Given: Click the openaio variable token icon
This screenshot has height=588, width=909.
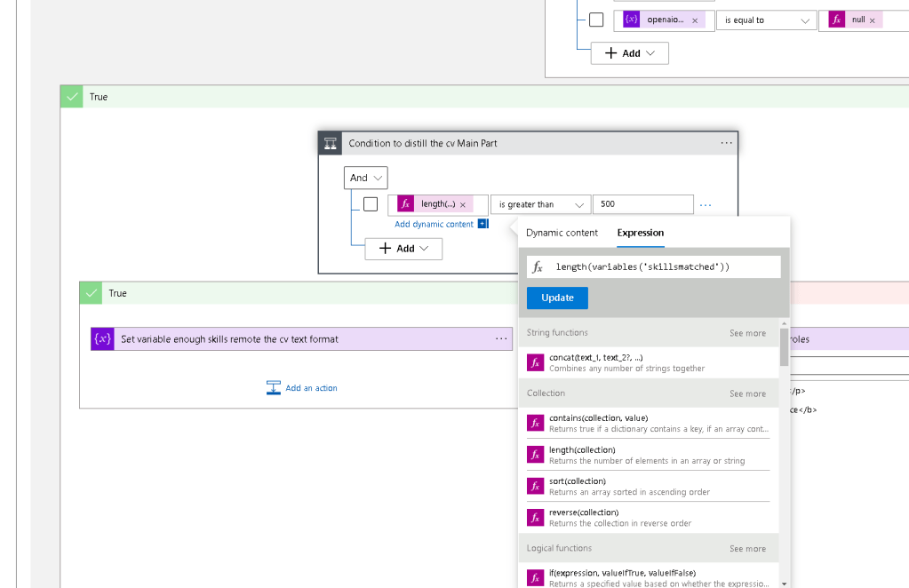Looking at the screenshot, I should [631, 20].
